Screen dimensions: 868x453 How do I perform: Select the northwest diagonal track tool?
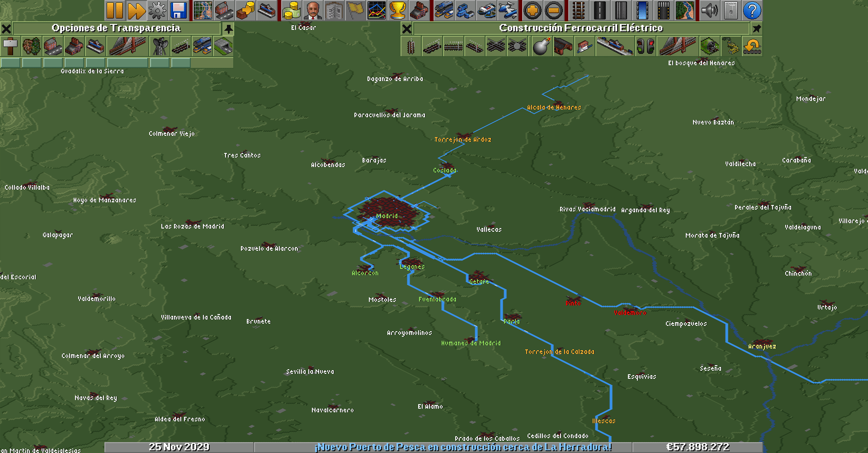pyautogui.click(x=475, y=46)
